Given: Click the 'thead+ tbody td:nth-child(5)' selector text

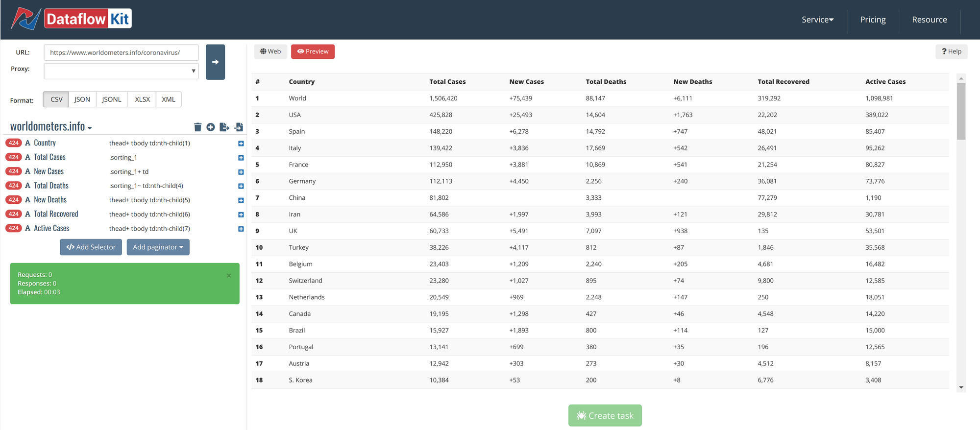Looking at the screenshot, I should click(149, 200).
